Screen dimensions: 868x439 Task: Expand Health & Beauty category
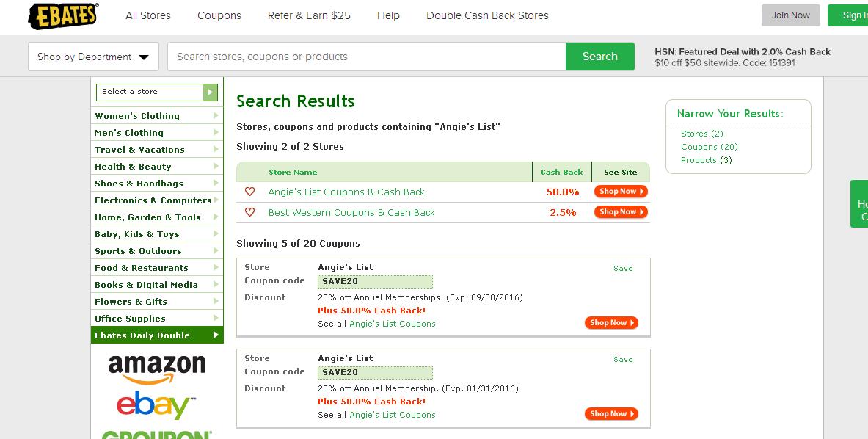[x=157, y=167]
